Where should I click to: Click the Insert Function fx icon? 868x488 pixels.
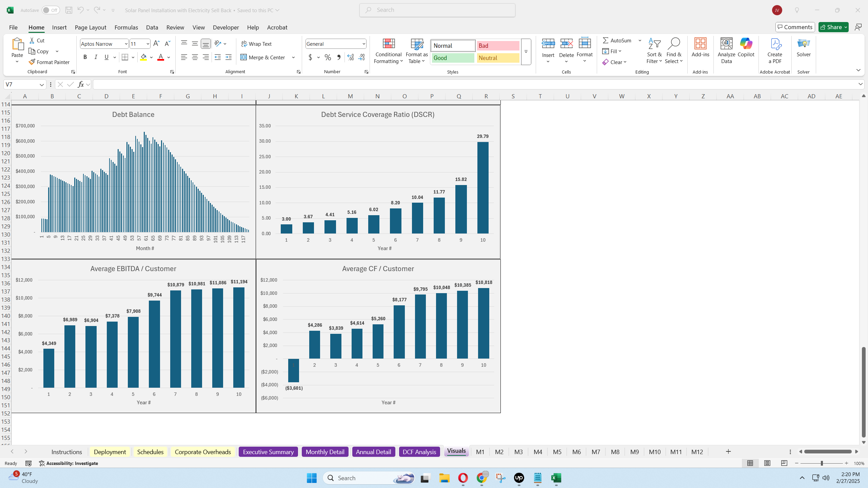point(81,84)
